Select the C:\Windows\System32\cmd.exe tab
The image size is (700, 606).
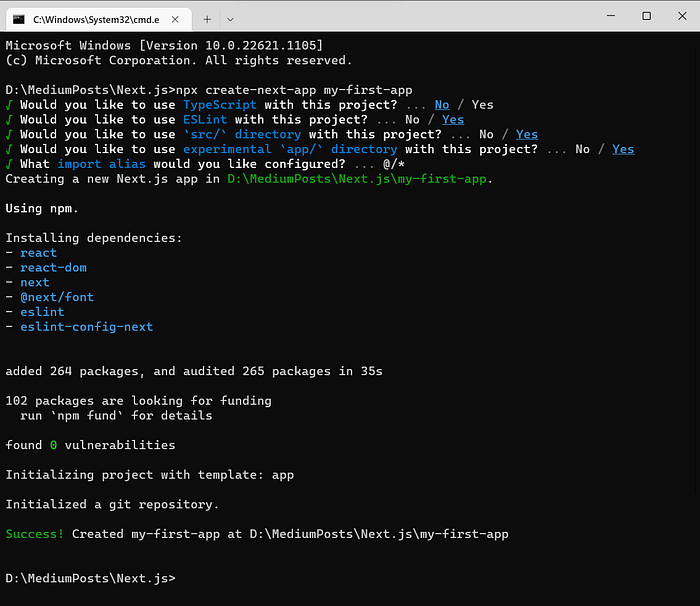click(x=99, y=19)
